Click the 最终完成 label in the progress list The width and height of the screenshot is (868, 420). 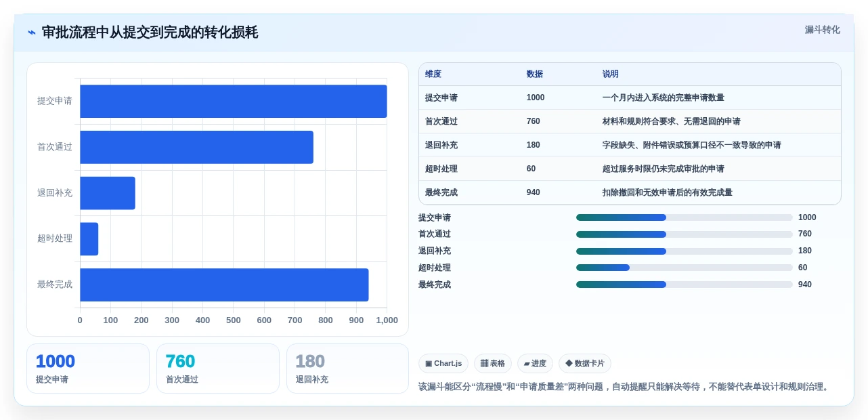(435, 285)
